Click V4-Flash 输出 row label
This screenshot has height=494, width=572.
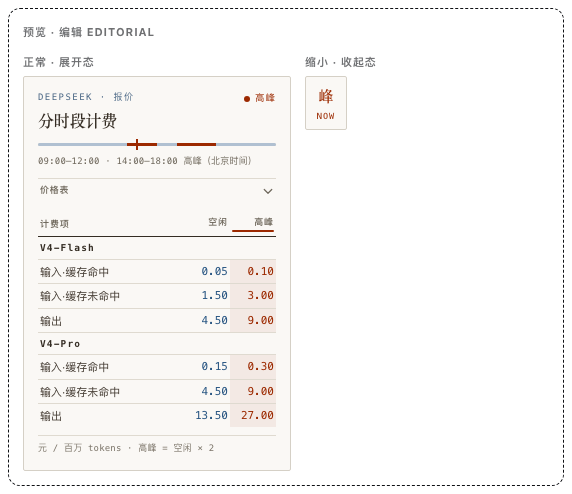(51, 321)
